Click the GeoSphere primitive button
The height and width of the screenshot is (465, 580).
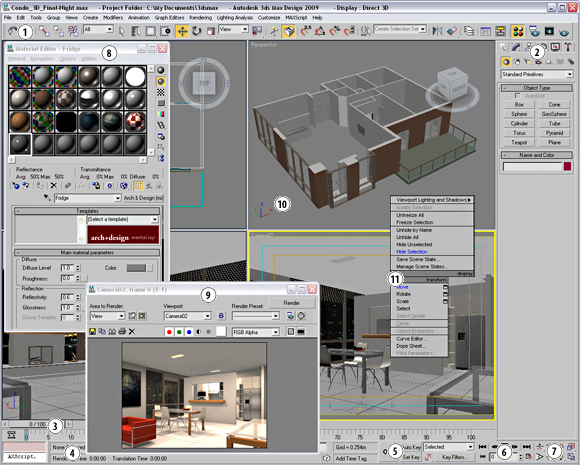554,114
